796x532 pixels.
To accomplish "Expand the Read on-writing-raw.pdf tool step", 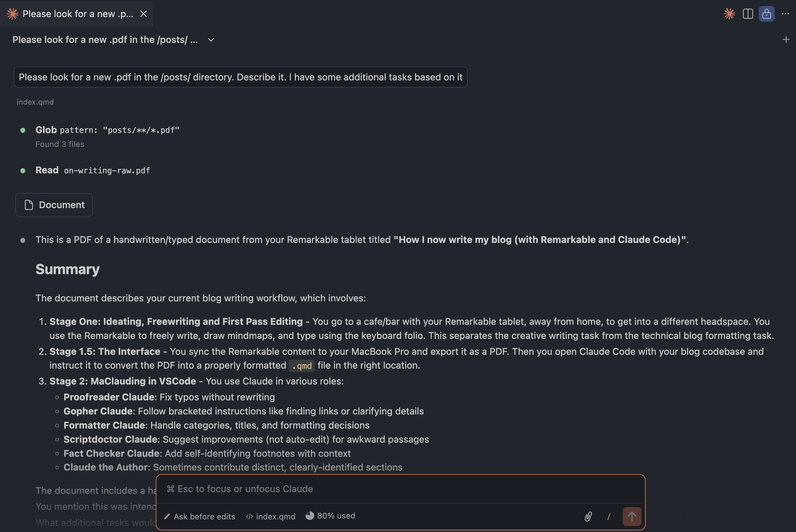I will click(x=92, y=170).
